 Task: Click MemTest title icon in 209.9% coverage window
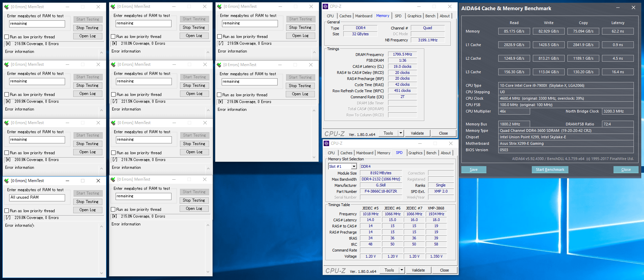[x=6, y=64]
